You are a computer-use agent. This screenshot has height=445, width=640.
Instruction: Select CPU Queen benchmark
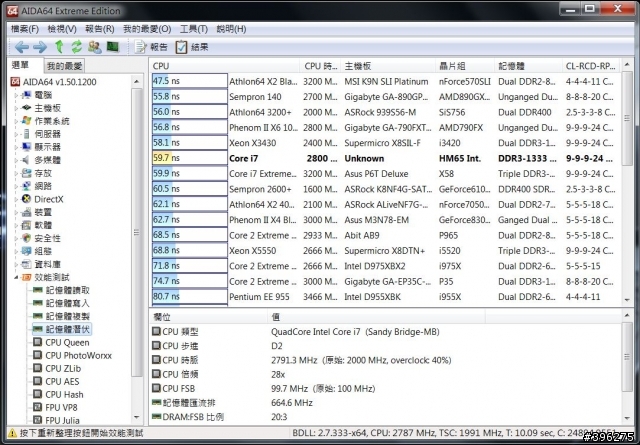pyautogui.click(x=67, y=343)
